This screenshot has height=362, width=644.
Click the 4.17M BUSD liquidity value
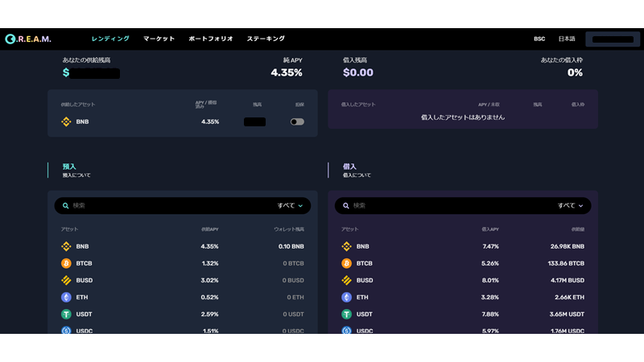tap(568, 280)
